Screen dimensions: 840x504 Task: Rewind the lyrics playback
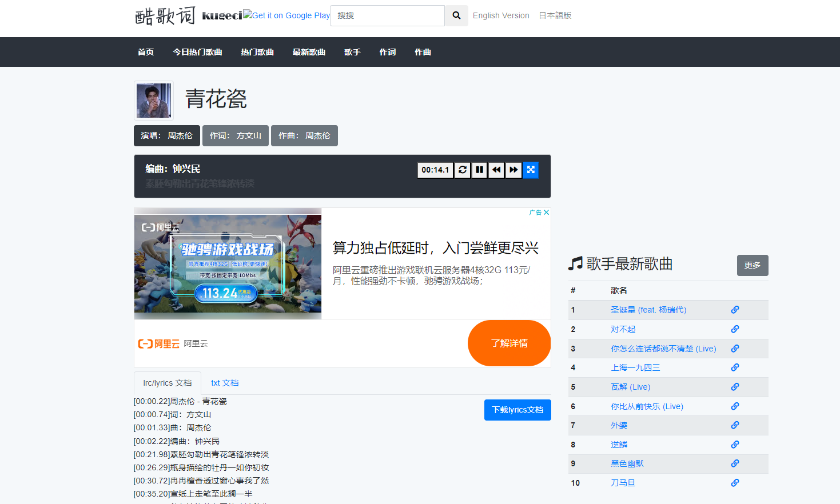click(497, 170)
